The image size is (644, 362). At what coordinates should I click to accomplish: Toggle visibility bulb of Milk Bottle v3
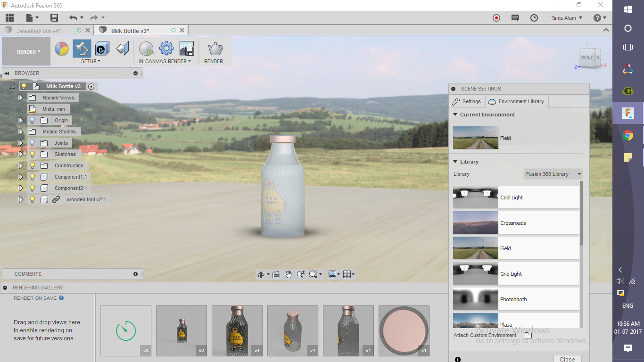pos(24,86)
